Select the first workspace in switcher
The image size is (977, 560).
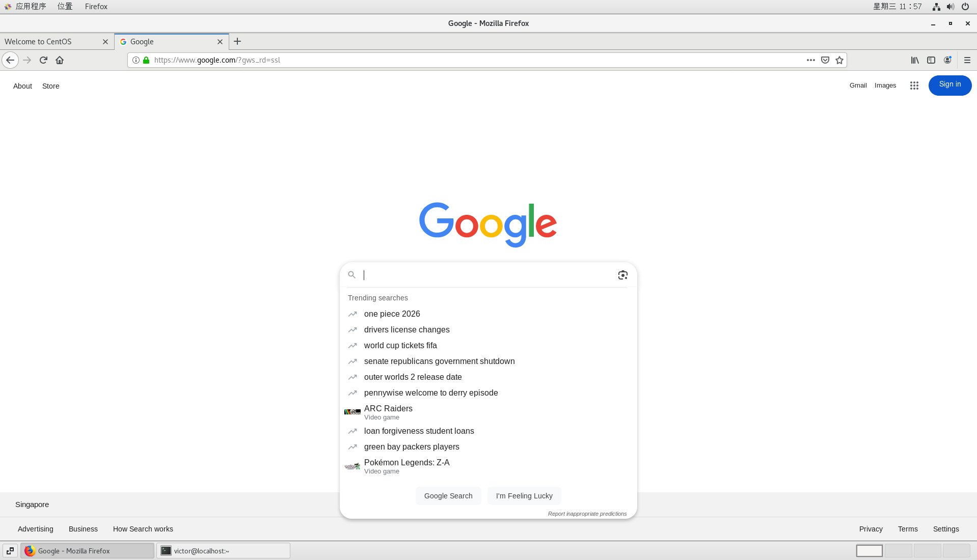click(x=869, y=551)
